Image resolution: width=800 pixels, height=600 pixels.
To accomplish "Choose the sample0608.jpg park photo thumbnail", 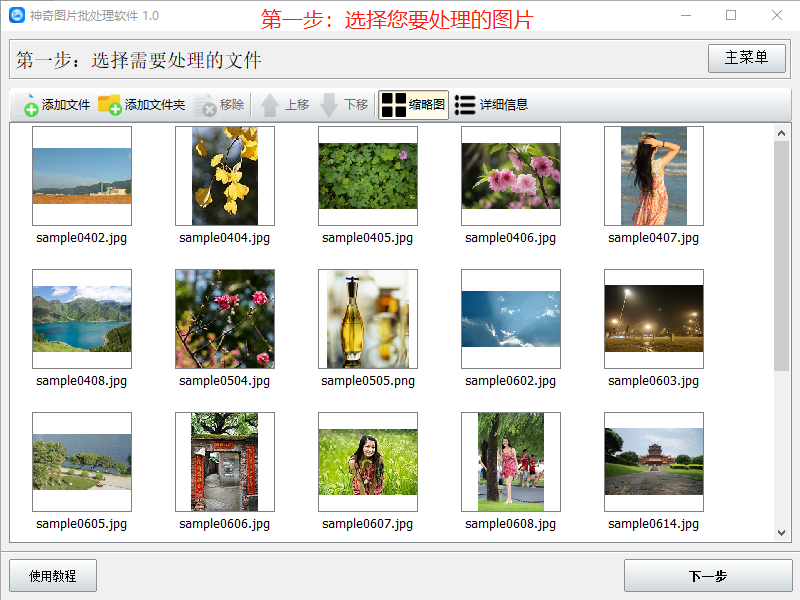I will point(510,462).
